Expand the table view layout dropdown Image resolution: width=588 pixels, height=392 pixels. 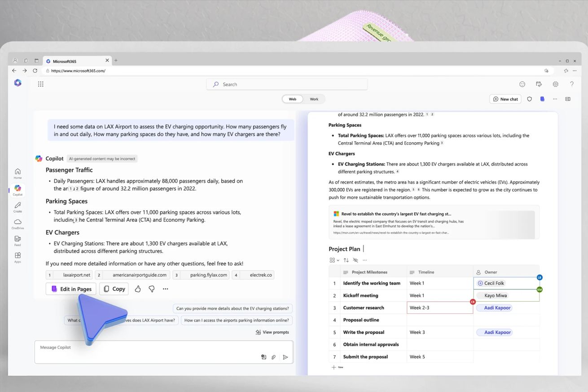[x=334, y=260]
